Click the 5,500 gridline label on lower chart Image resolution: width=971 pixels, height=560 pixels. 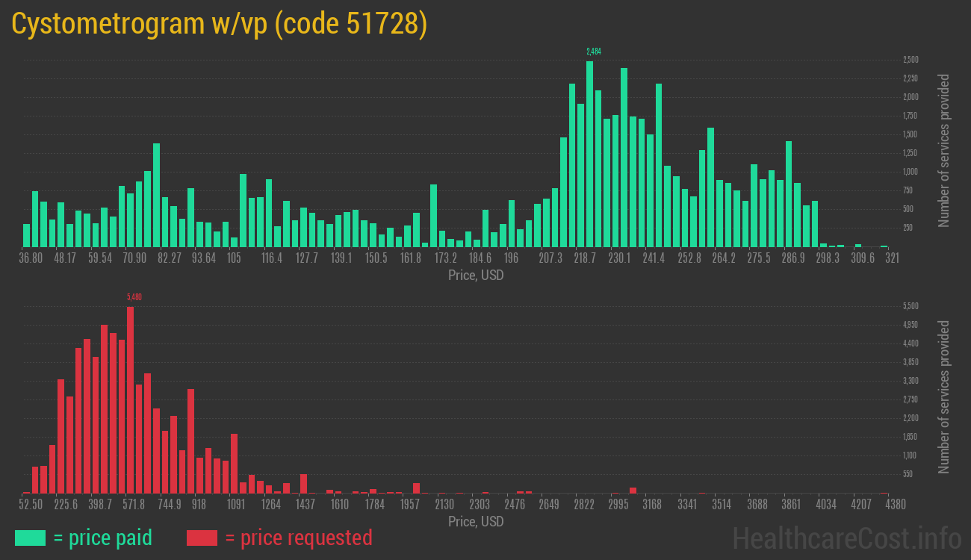click(x=910, y=306)
